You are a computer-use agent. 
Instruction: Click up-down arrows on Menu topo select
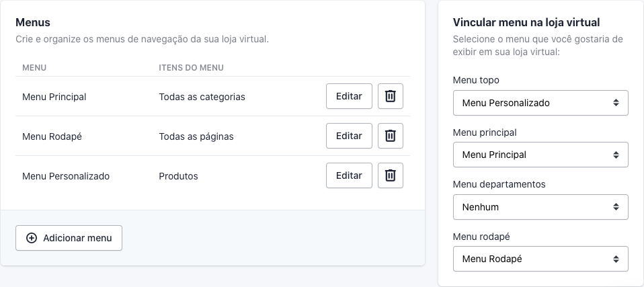click(616, 103)
